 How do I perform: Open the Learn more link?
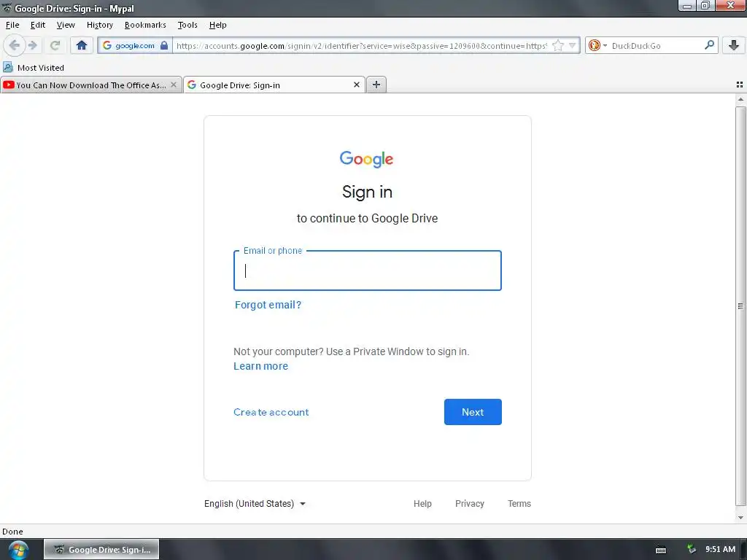pos(260,366)
